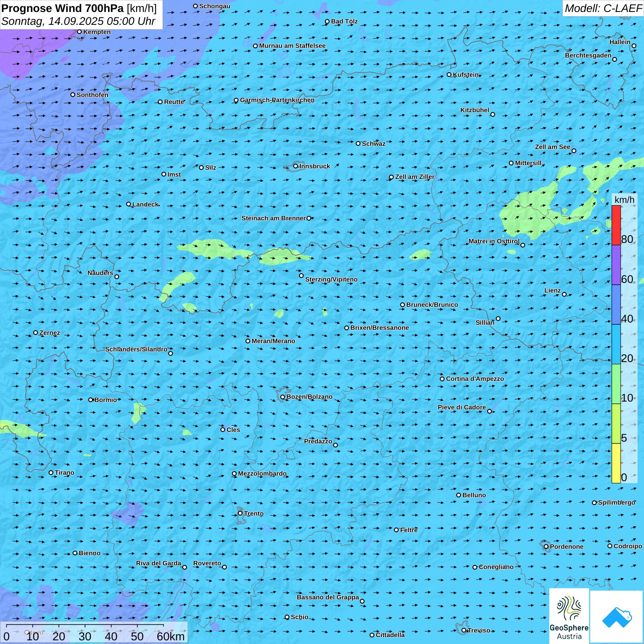Click the '60km' scale bar label
644x644 pixels.
point(171,636)
